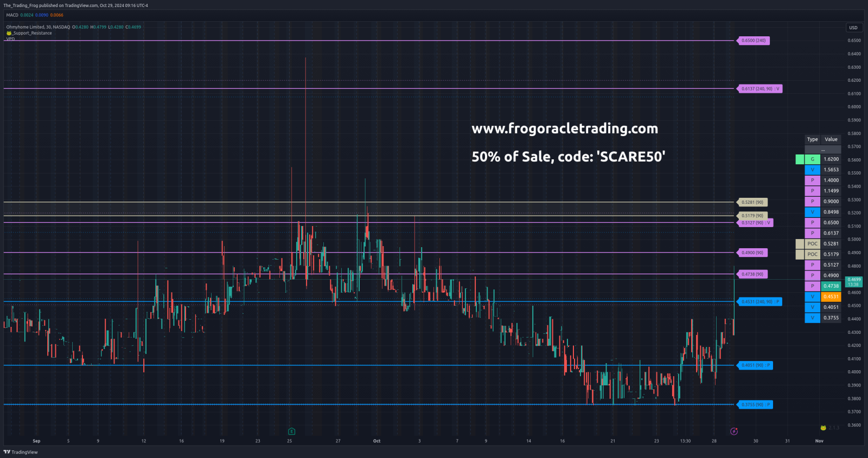Select the Support_Resistance indicator name

coord(33,33)
